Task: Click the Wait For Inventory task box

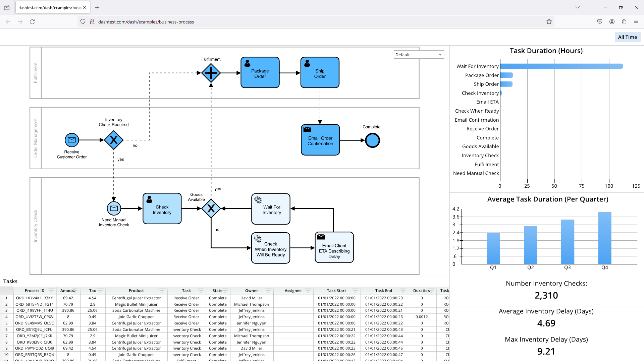Action: [x=271, y=209]
